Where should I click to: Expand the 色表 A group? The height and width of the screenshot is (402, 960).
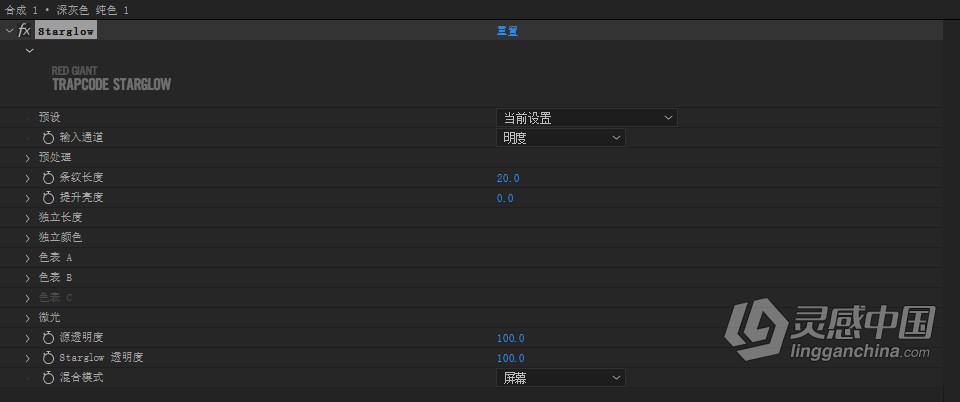click(28, 258)
